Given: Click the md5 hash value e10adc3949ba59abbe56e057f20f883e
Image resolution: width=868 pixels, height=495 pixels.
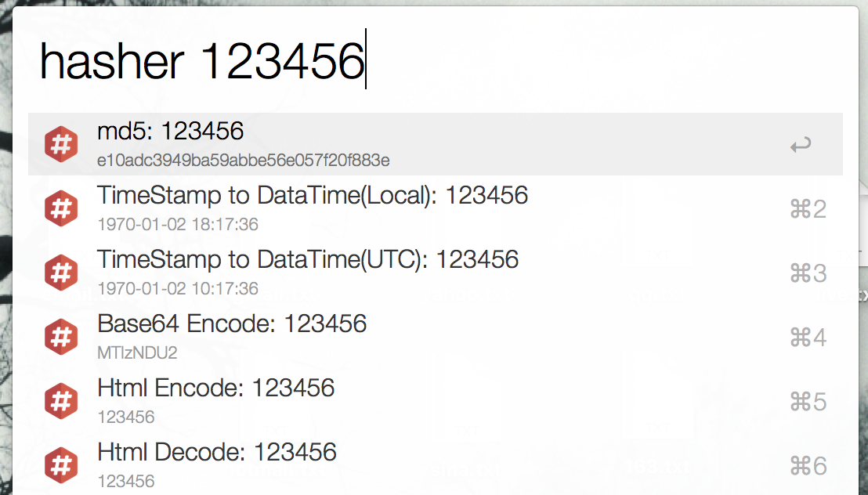Looking at the screenshot, I should click(x=244, y=161).
